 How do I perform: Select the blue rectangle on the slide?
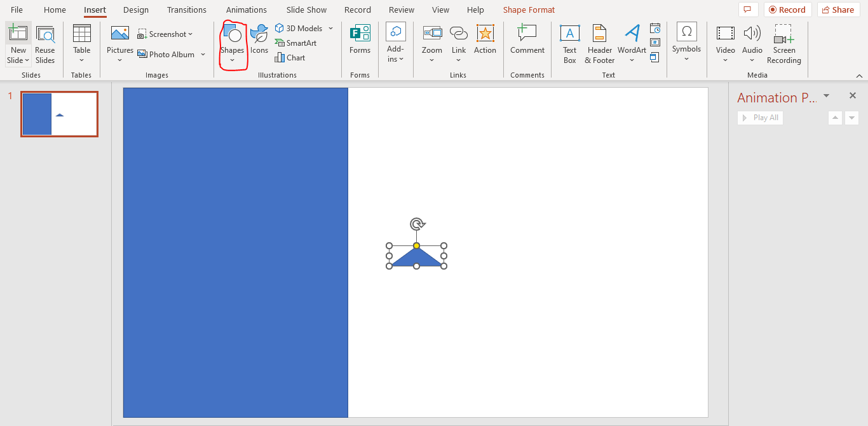pyautogui.click(x=236, y=252)
